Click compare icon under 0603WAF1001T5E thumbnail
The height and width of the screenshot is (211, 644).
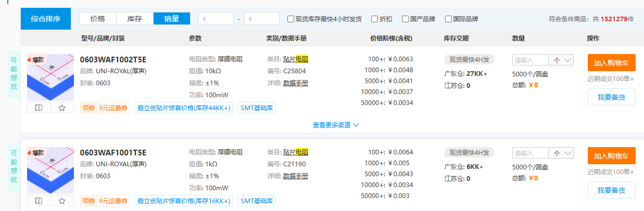tap(39, 201)
